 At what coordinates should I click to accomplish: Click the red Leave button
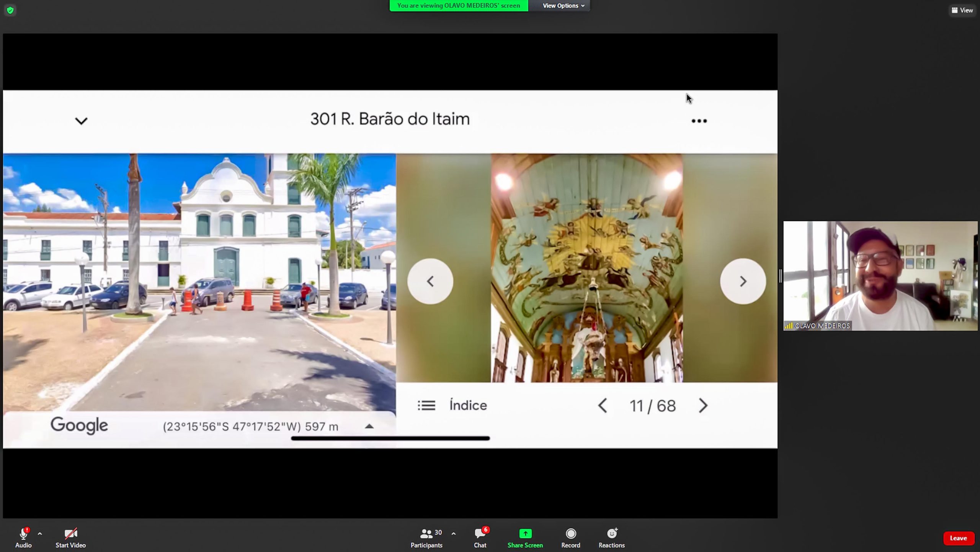[958, 538]
